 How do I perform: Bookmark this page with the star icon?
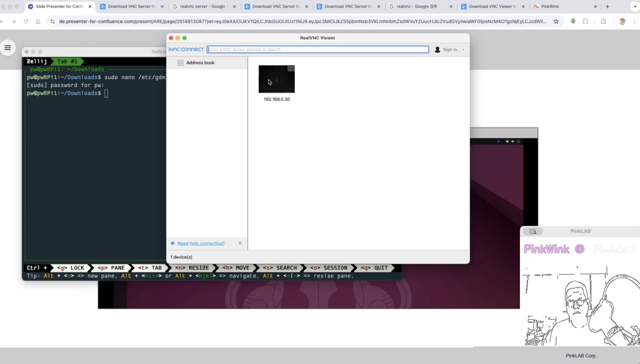[556, 21]
